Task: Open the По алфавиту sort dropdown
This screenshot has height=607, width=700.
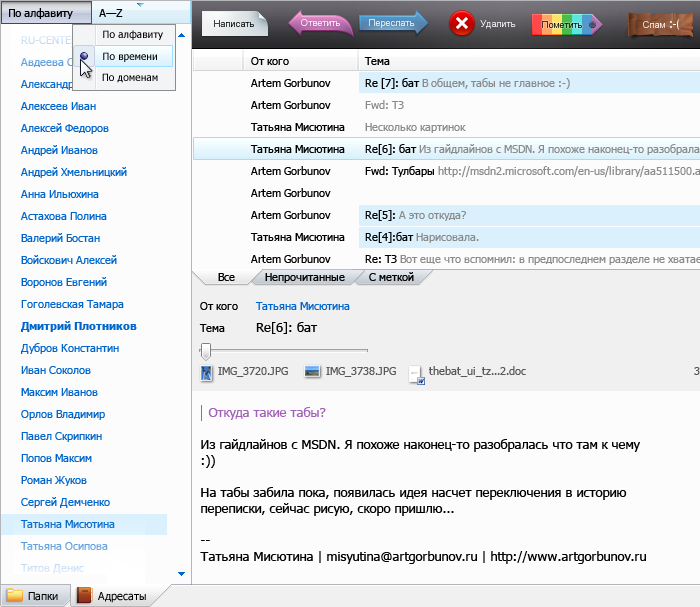Action: (x=45, y=13)
